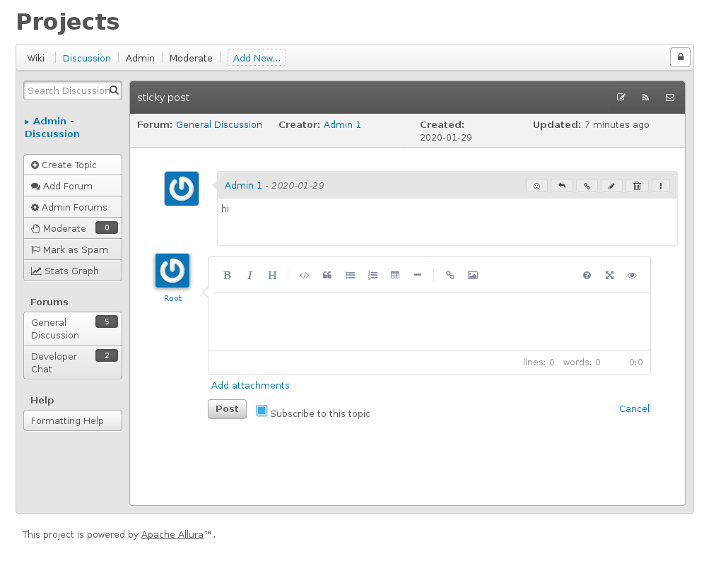Click the edit topic icon in header

tap(621, 98)
